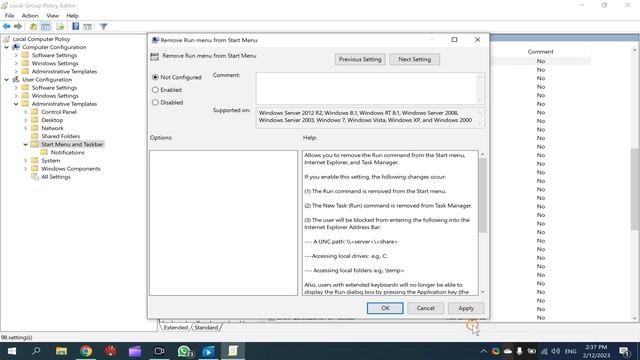Open the Help menu
640x360 pixels.
pos(72,16)
